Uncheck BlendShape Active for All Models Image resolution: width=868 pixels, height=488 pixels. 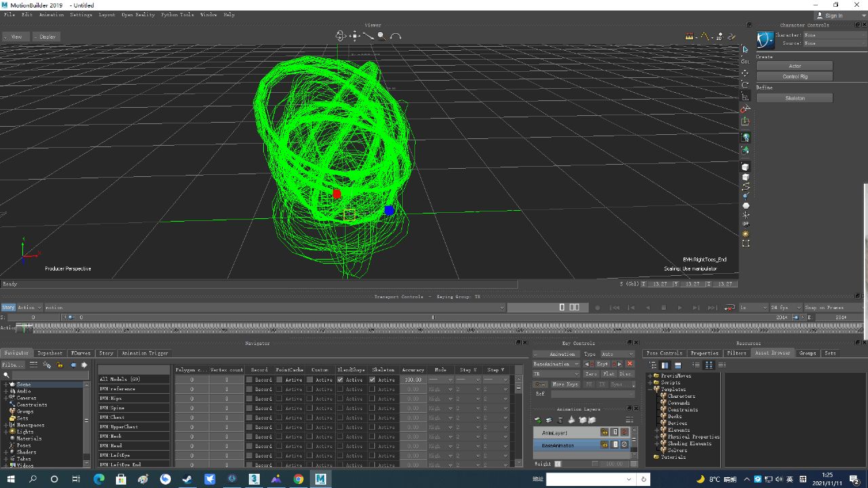[x=340, y=380]
